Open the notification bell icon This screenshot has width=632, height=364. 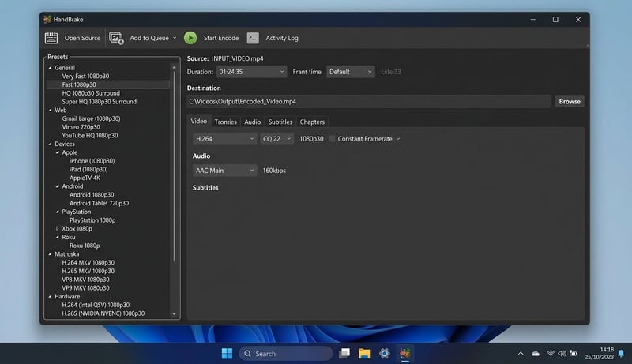(x=621, y=354)
